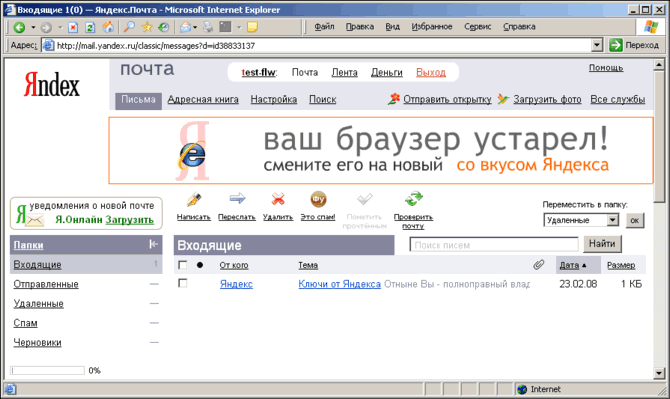Collapse the folders panel arrow icon

[153, 244]
